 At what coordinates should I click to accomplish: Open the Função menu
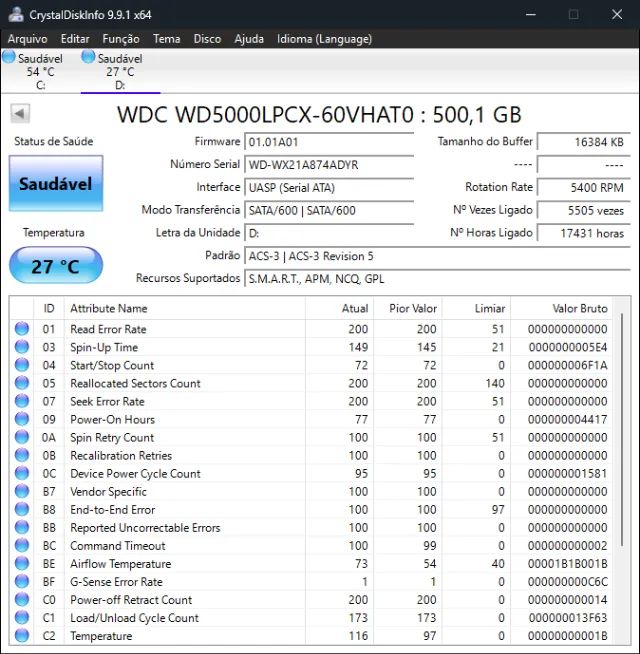(121, 39)
